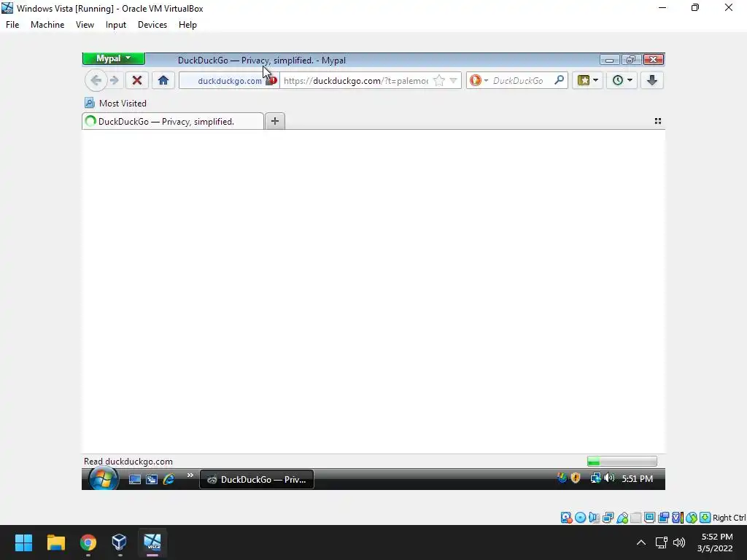Open File Explorer from host taskbar
Viewport: 747px width, 560px height.
pos(55,542)
